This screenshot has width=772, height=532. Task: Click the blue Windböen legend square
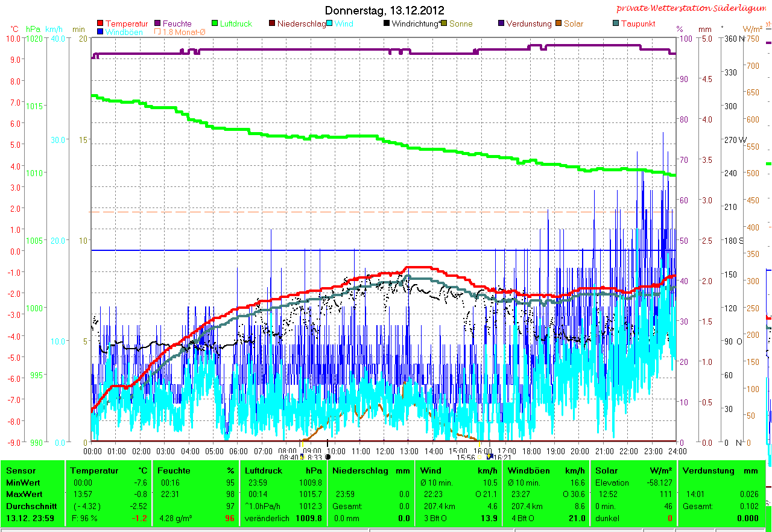pyautogui.click(x=100, y=32)
